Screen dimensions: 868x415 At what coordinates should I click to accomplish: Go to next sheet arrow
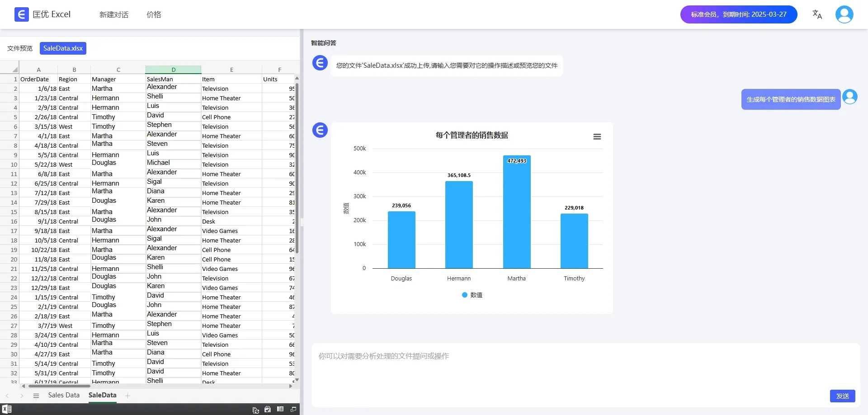point(21,396)
